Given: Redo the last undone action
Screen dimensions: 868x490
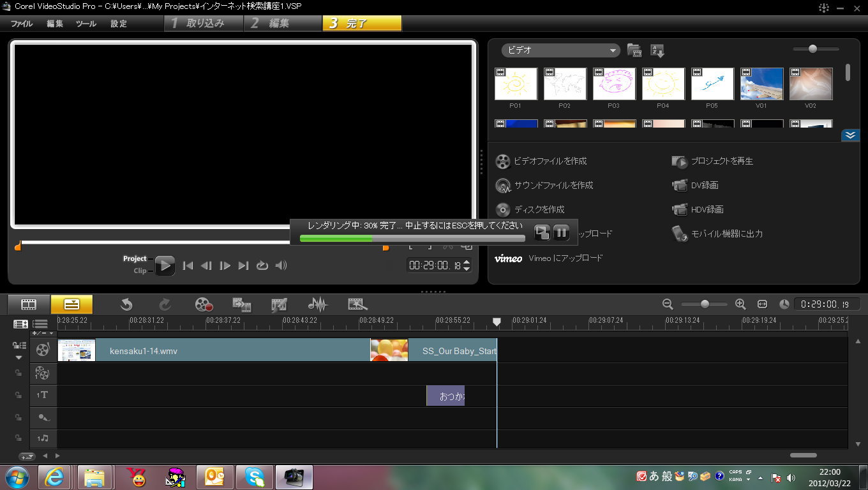Looking at the screenshot, I should (x=165, y=304).
